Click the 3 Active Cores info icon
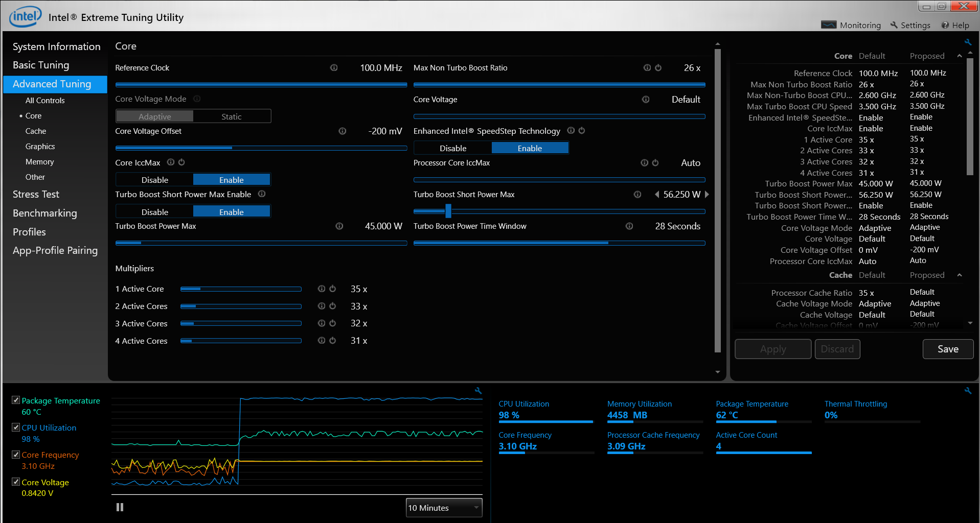Image resolution: width=980 pixels, height=523 pixels. point(322,323)
